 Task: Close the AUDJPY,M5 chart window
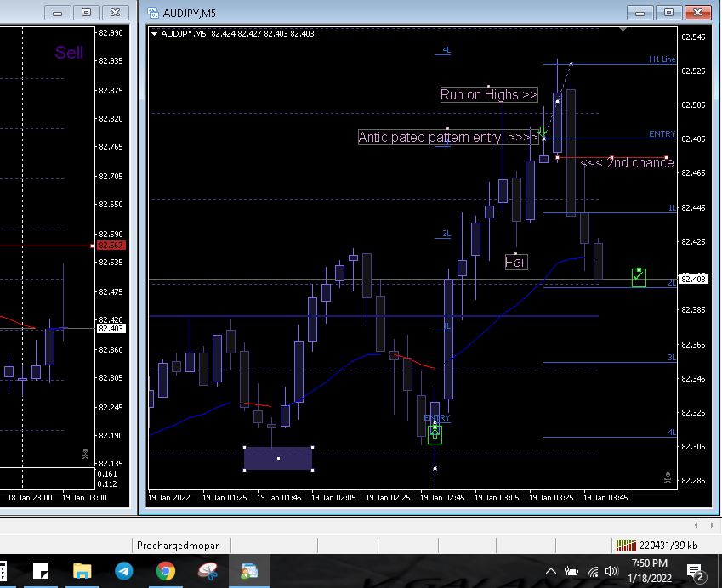pyautogui.click(x=698, y=13)
